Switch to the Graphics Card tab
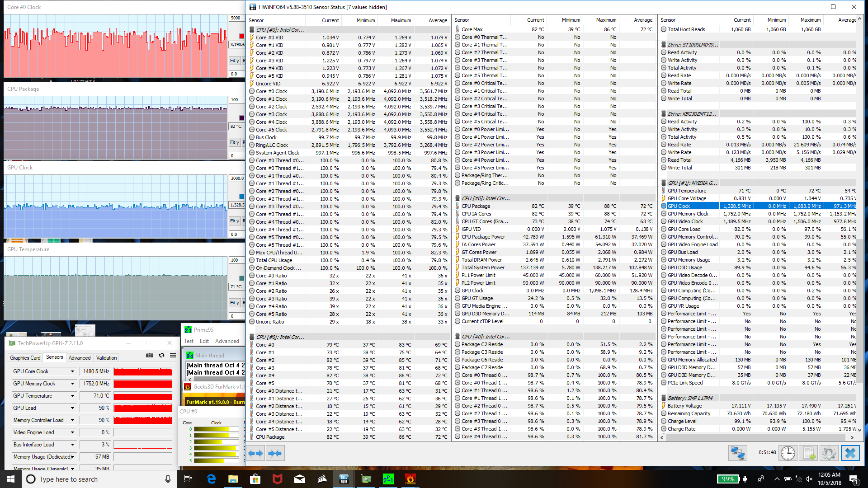 [25, 357]
